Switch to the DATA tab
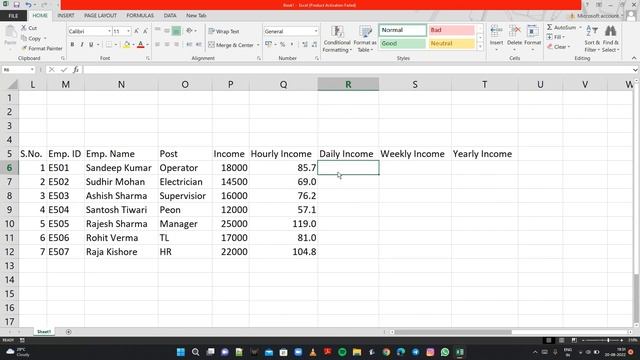Image resolution: width=640 pixels, height=360 pixels. click(x=170, y=16)
